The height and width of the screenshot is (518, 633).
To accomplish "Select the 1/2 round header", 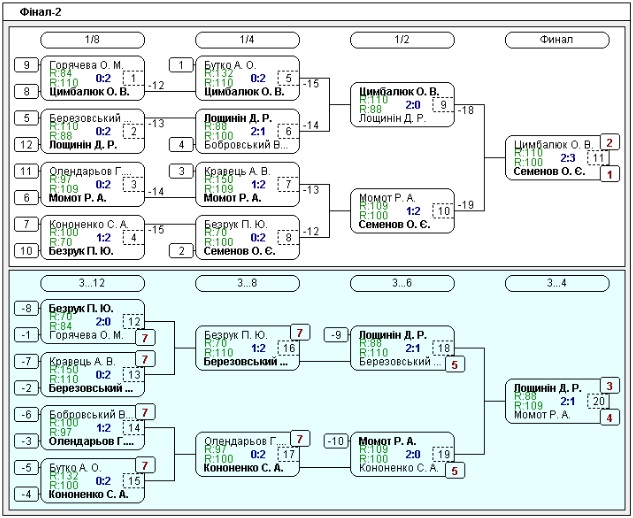I will [402, 40].
